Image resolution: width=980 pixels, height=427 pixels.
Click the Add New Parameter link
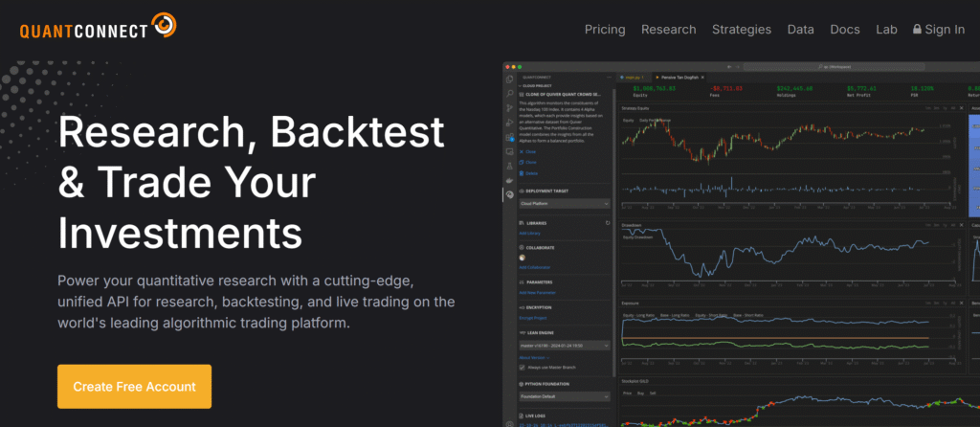[x=537, y=293]
